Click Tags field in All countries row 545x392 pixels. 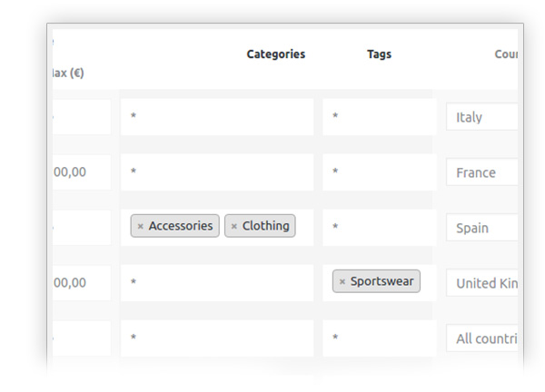[378, 338]
